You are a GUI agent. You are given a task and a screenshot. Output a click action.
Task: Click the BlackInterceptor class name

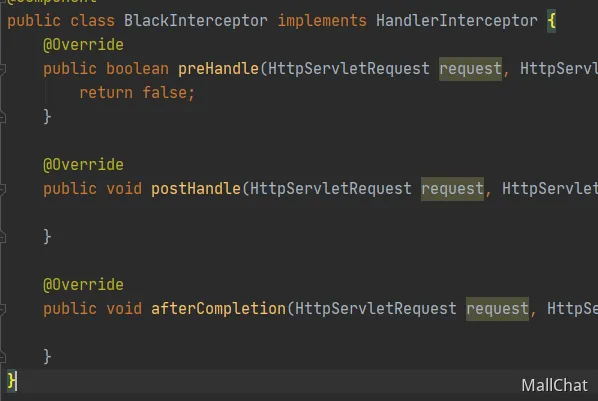coord(196,21)
